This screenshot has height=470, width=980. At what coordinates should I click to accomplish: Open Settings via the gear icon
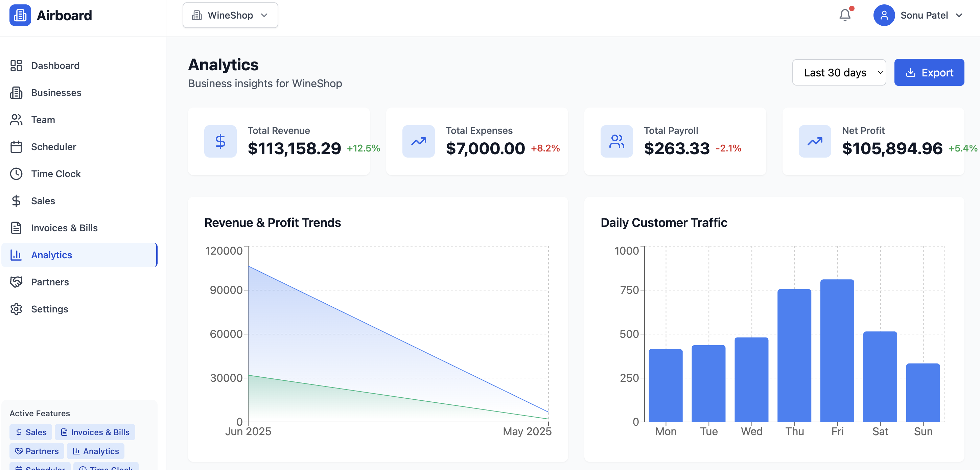16,309
